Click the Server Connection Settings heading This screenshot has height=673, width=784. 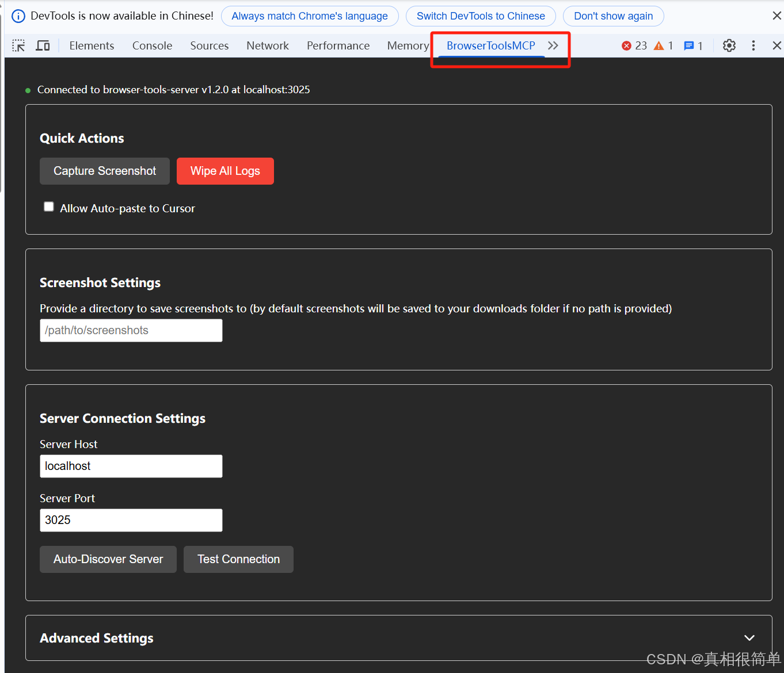(x=123, y=418)
